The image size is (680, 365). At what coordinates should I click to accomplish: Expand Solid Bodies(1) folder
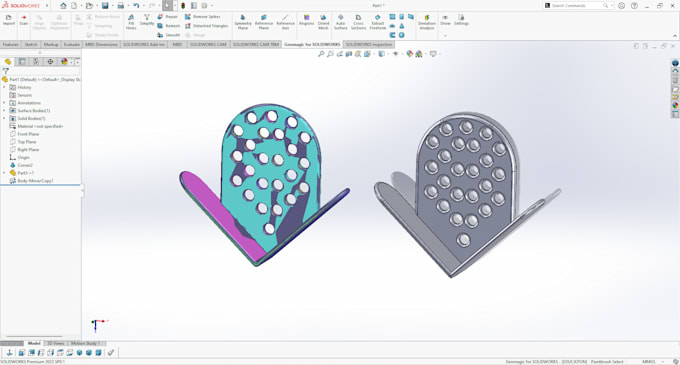pyautogui.click(x=4, y=118)
